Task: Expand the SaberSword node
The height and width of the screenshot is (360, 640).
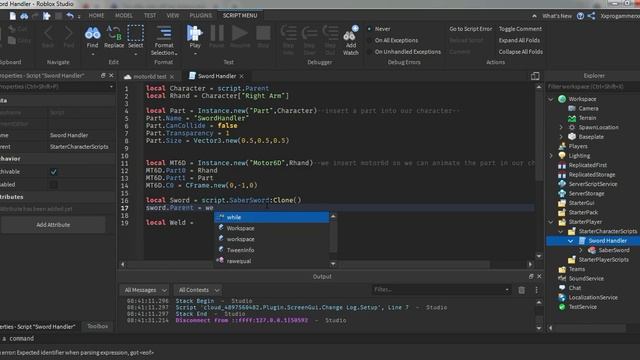Action: 581,250
